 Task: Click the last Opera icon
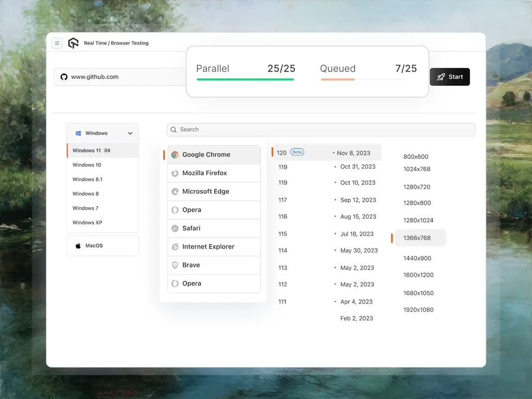click(x=175, y=283)
